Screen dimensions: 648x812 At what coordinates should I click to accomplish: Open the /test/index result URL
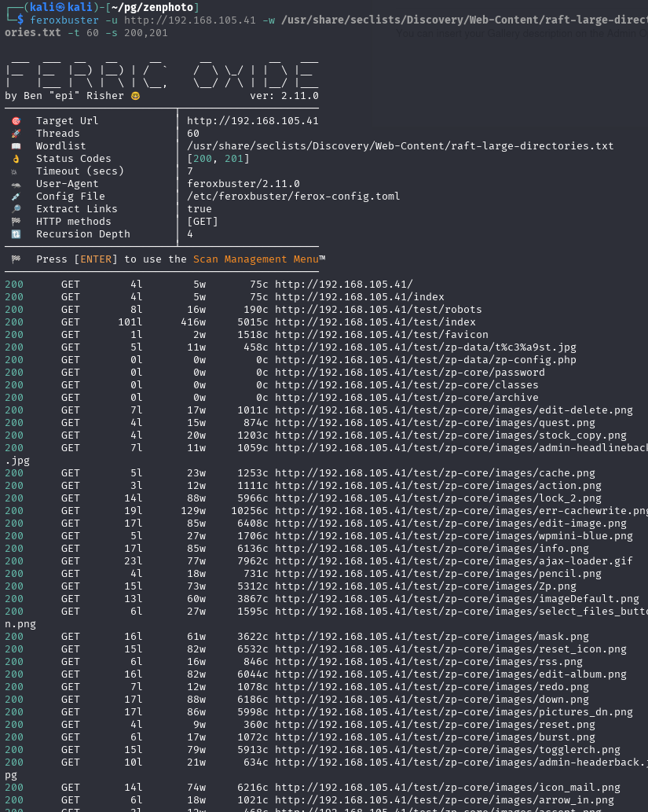pos(375,322)
